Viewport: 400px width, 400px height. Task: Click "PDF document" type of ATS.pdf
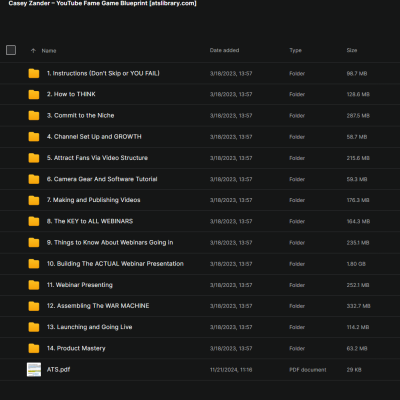click(x=308, y=370)
